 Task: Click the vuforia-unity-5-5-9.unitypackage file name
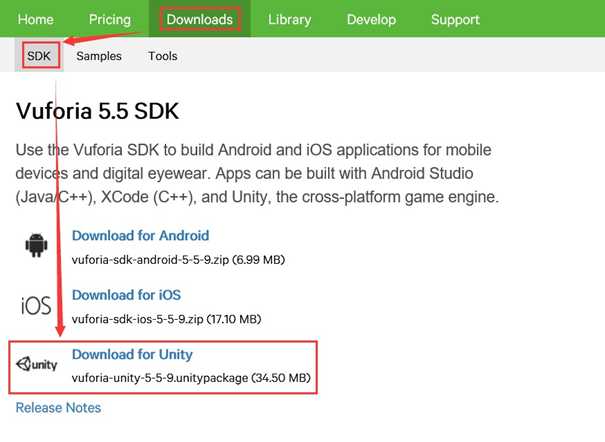[x=160, y=378]
